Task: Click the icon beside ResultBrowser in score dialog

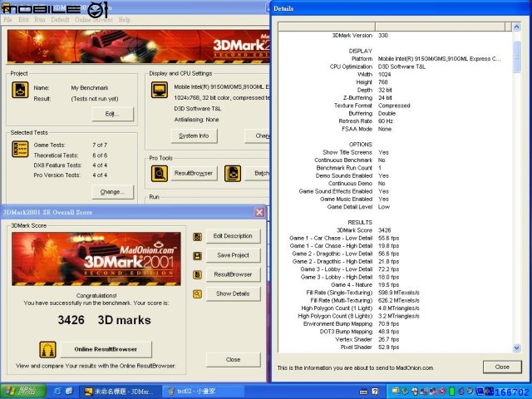Action: [197, 274]
